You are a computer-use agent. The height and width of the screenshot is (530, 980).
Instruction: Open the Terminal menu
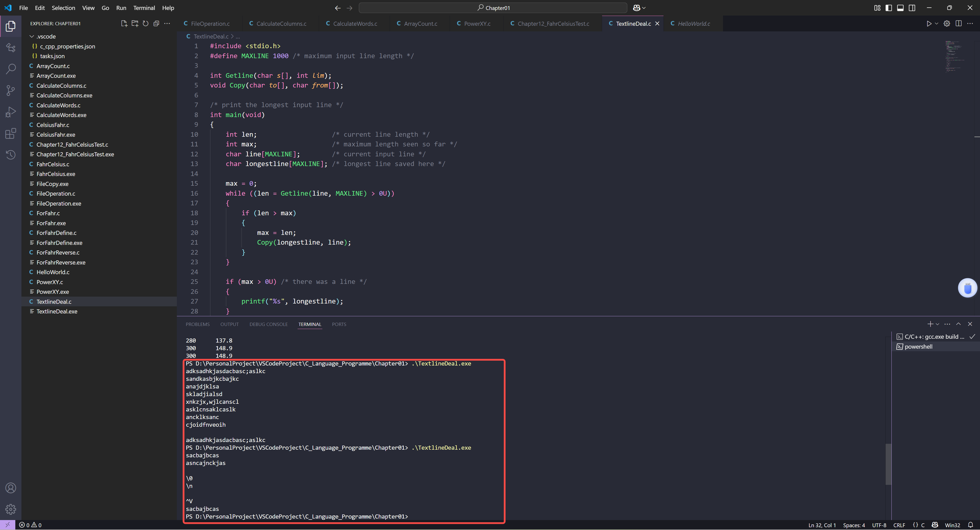[x=144, y=8]
